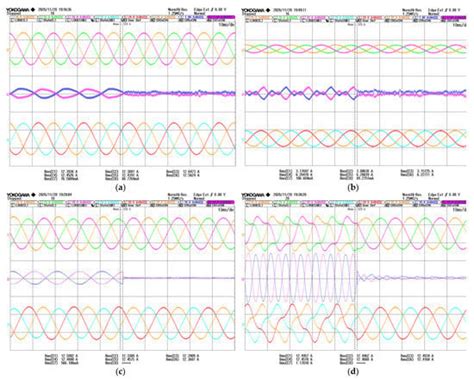Click the date and time stamp in panel (d)

coord(290,195)
